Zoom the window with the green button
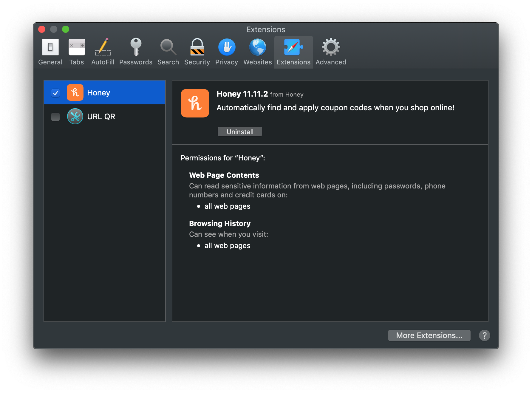This screenshot has width=532, height=393. [66, 29]
